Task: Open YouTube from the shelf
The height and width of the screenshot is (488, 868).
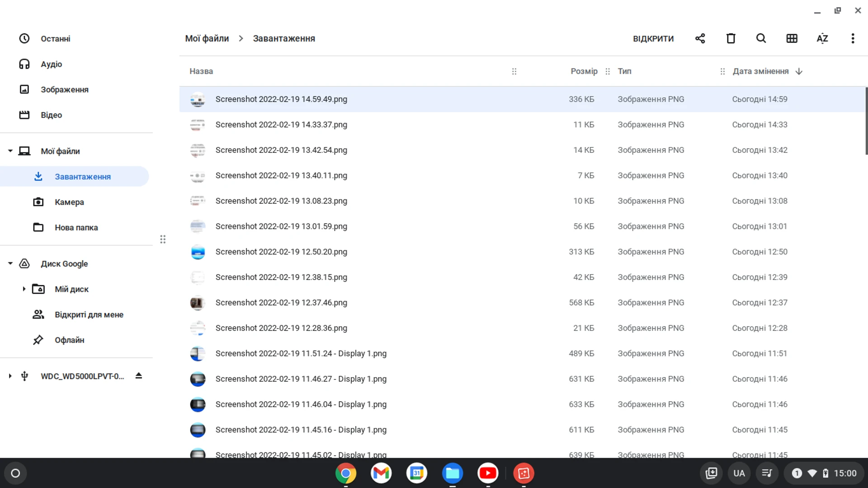Action: (x=487, y=473)
